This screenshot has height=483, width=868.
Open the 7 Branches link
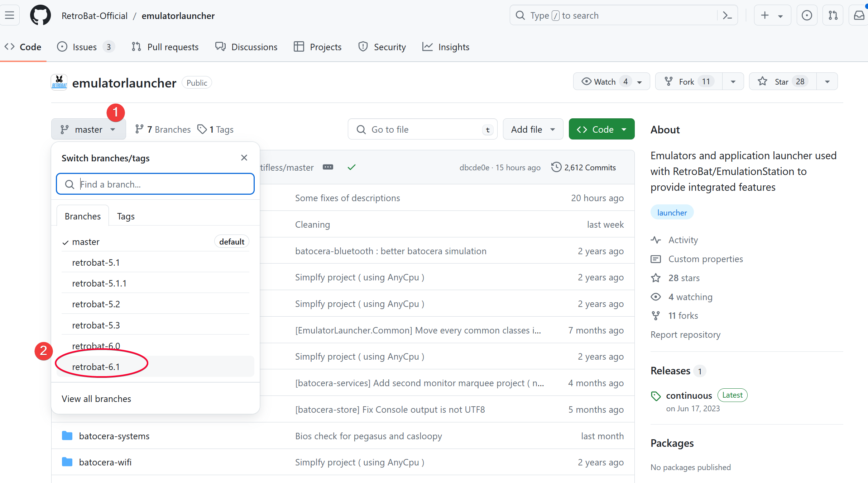pos(163,129)
